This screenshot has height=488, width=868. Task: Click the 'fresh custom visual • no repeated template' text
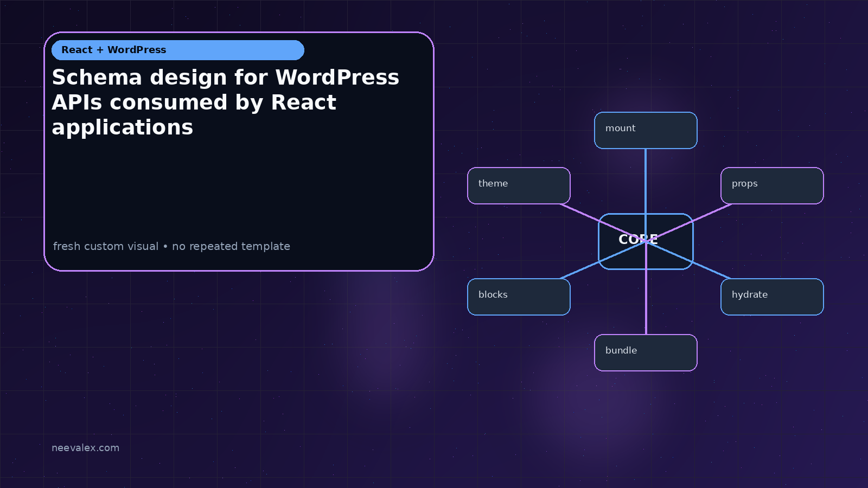171,246
